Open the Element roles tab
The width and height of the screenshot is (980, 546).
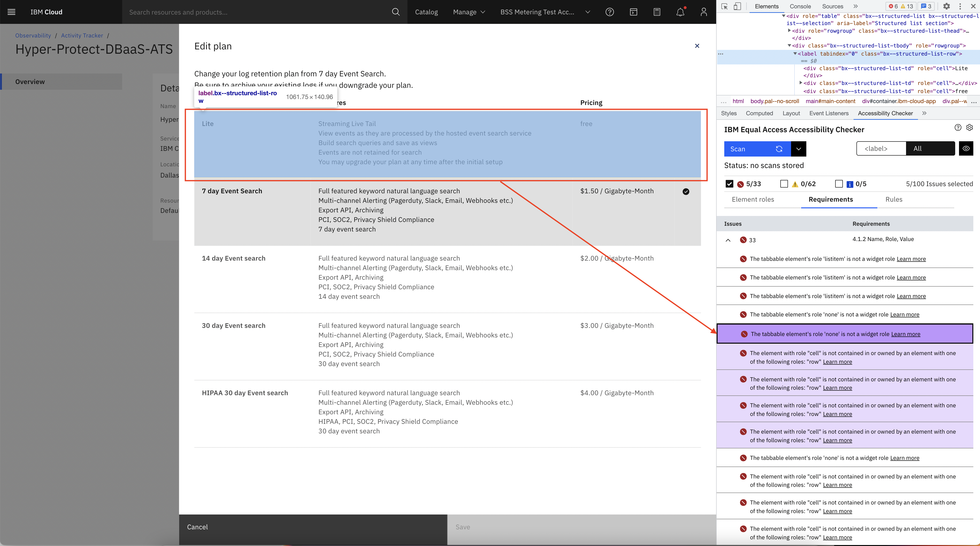(752, 199)
